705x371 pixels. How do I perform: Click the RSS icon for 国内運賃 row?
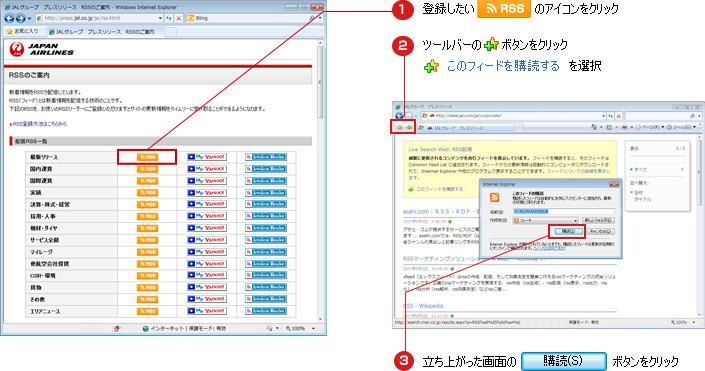click(147, 169)
